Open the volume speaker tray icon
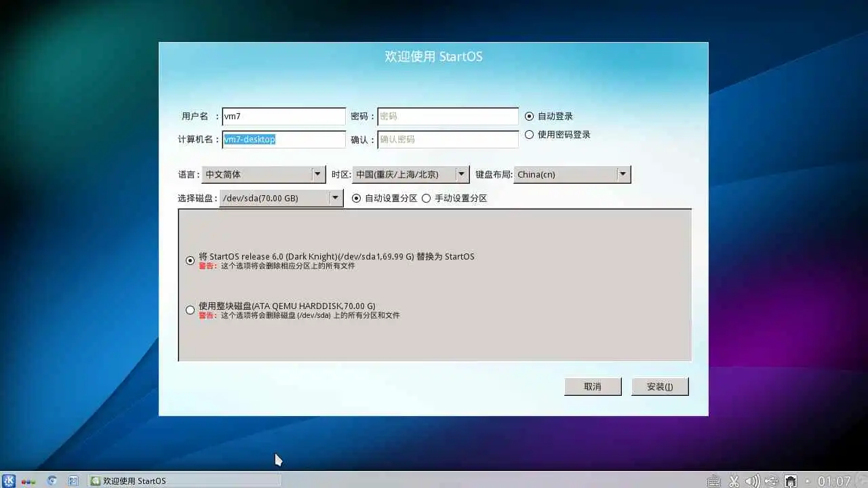Viewport: 868px width, 488px height. [752, 481]
